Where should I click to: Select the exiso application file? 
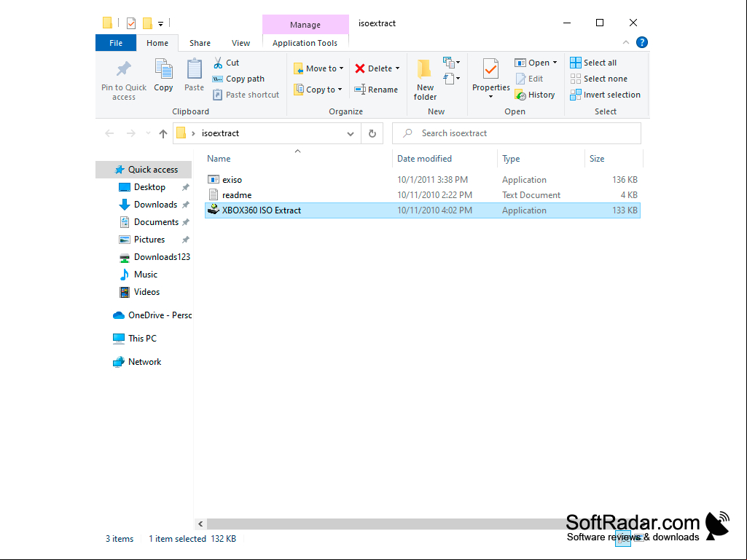tap(423, 180)
